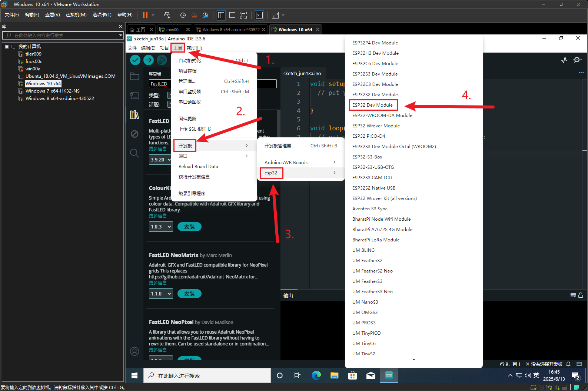Install the ColourKit library button
This screenshot has height=391, width=588.
pyautogui.click(x=189, y=227)
